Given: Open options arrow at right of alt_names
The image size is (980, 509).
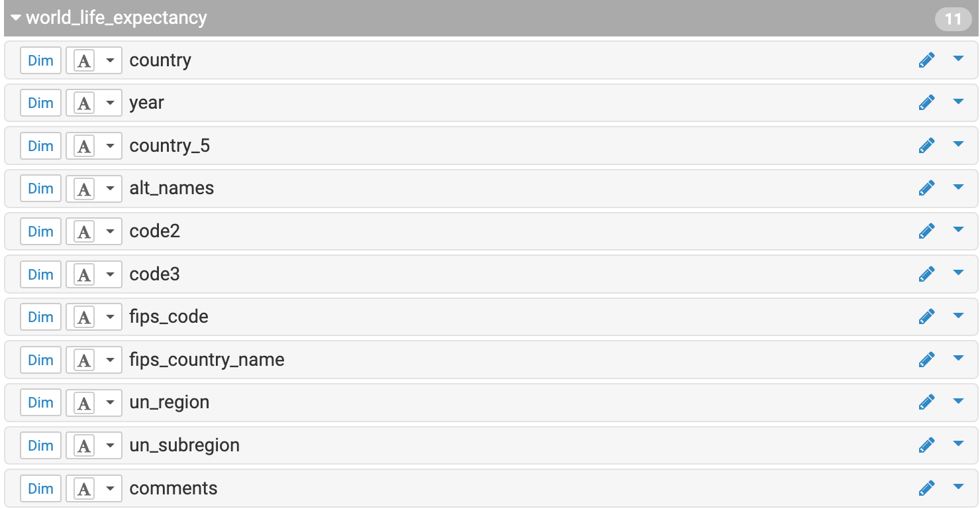Looking at the screenshot, I should click(x=958, y=188).
